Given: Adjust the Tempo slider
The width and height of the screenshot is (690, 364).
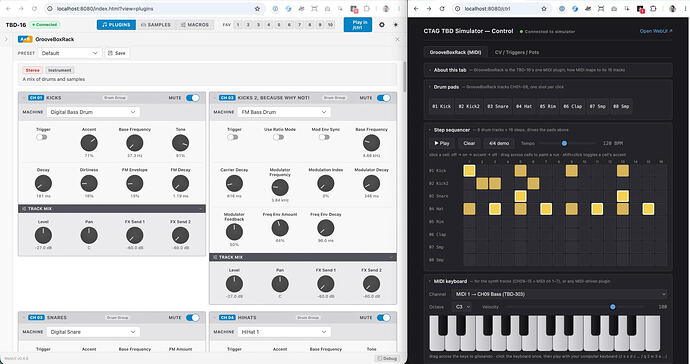Looking at the screenshot, I should (568, 143).
